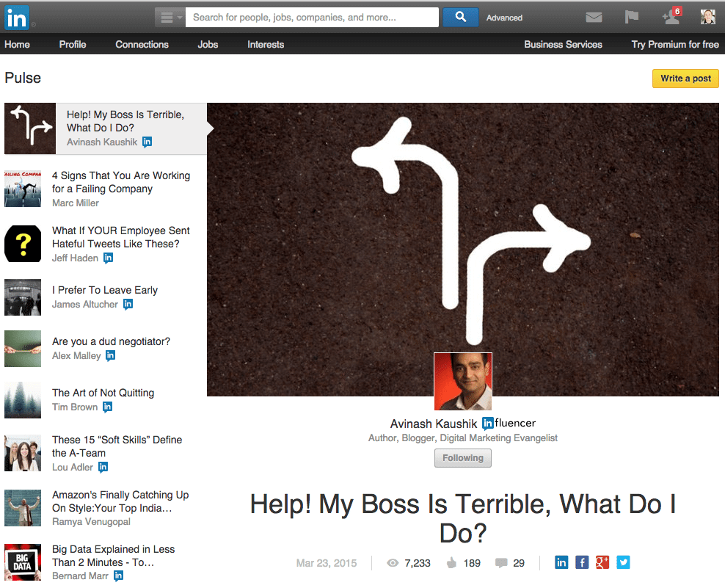This screenshot has height=588, width=725.
Task: Select 'Help! My Boss Is Terrible' in sidebar
Action: click(x=125, y=121)
